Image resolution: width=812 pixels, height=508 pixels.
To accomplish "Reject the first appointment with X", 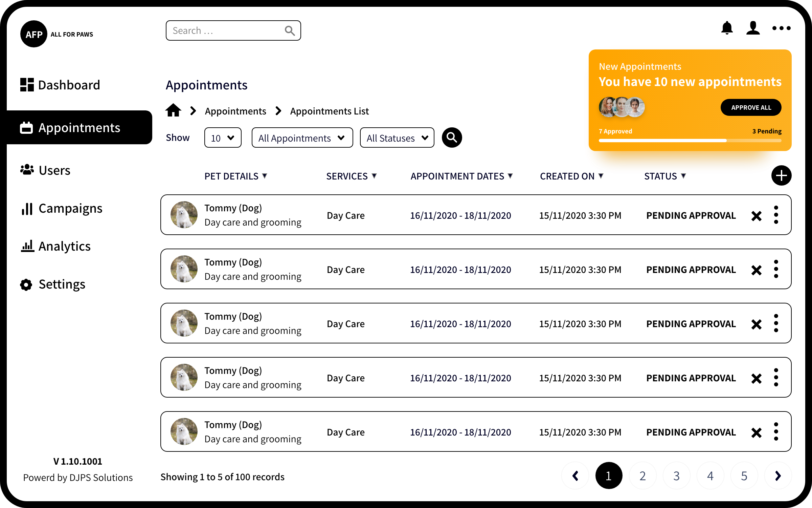I will tap(756, 216).
